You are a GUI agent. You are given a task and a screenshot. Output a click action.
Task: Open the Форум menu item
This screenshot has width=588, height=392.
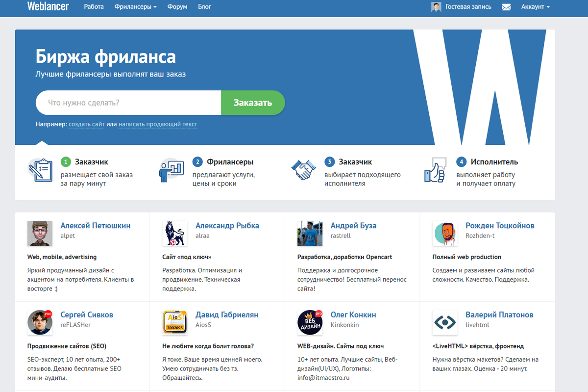(x=177, y=7)
